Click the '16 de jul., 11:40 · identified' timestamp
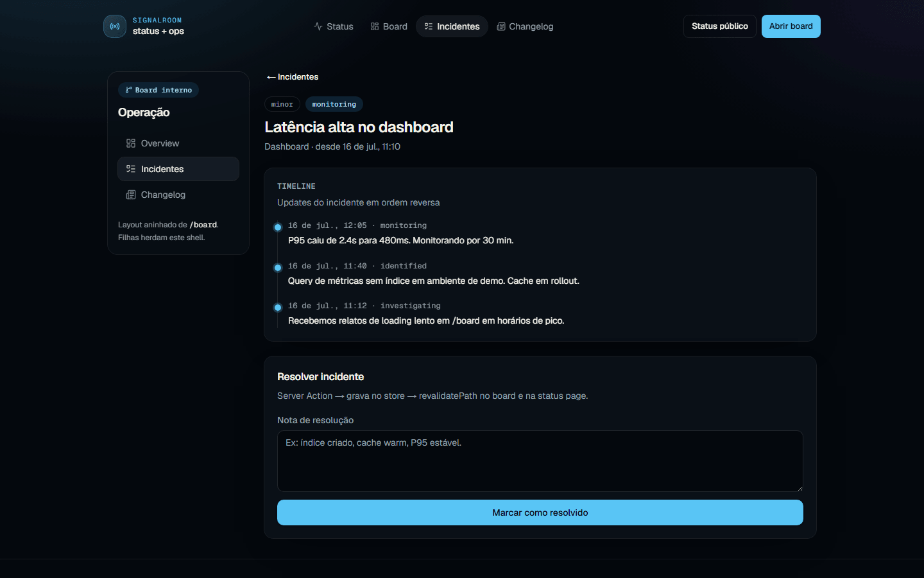The width and height of the screenshot is (924, 578). [357, 266]
